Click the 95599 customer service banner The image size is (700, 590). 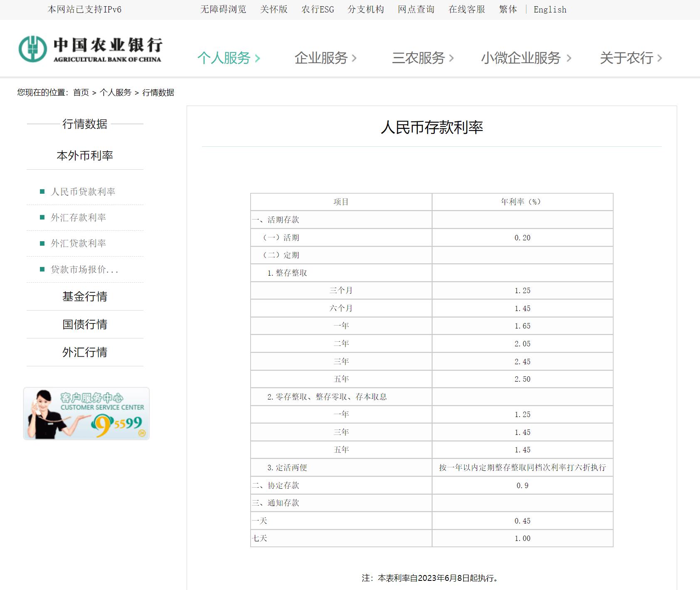click(86, 415)
